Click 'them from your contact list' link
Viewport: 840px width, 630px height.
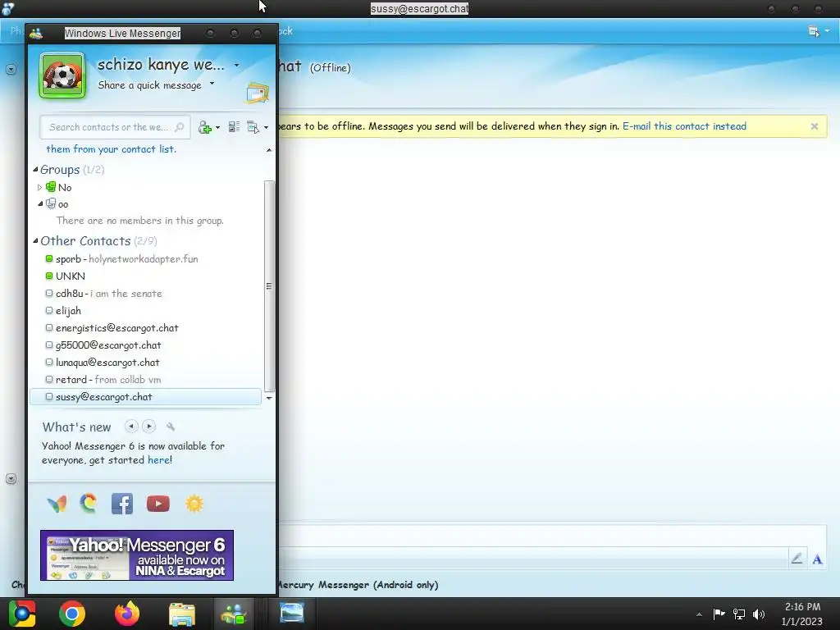[111, 149]
